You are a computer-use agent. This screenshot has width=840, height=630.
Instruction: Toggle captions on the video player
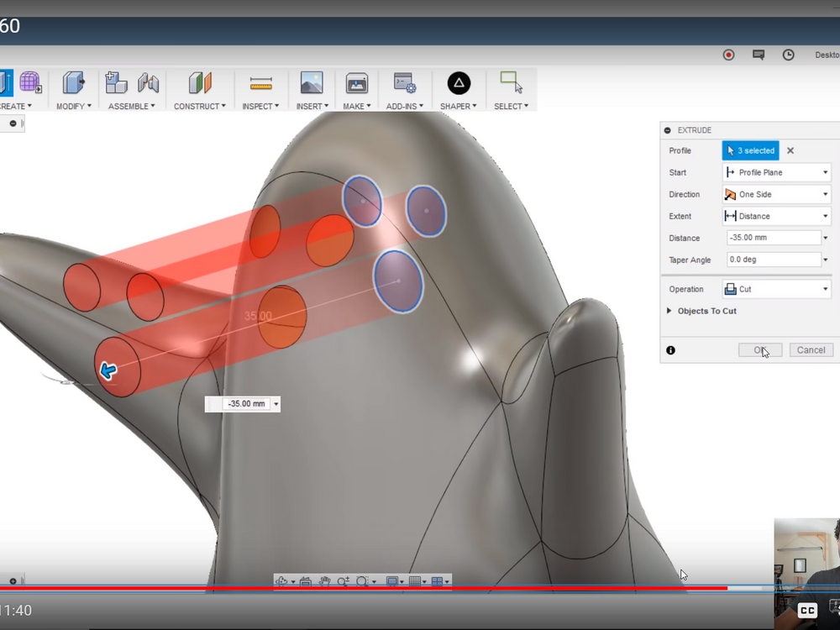(x=806, y=611)
